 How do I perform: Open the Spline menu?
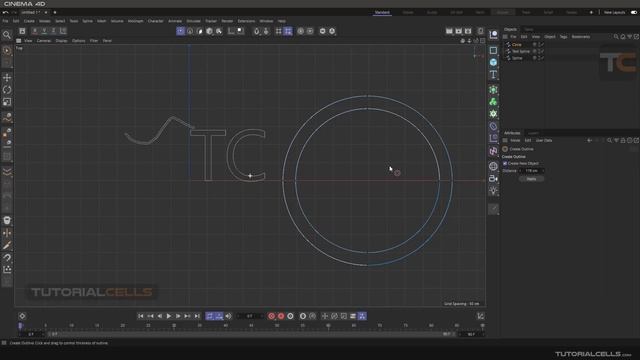(87, 21)
